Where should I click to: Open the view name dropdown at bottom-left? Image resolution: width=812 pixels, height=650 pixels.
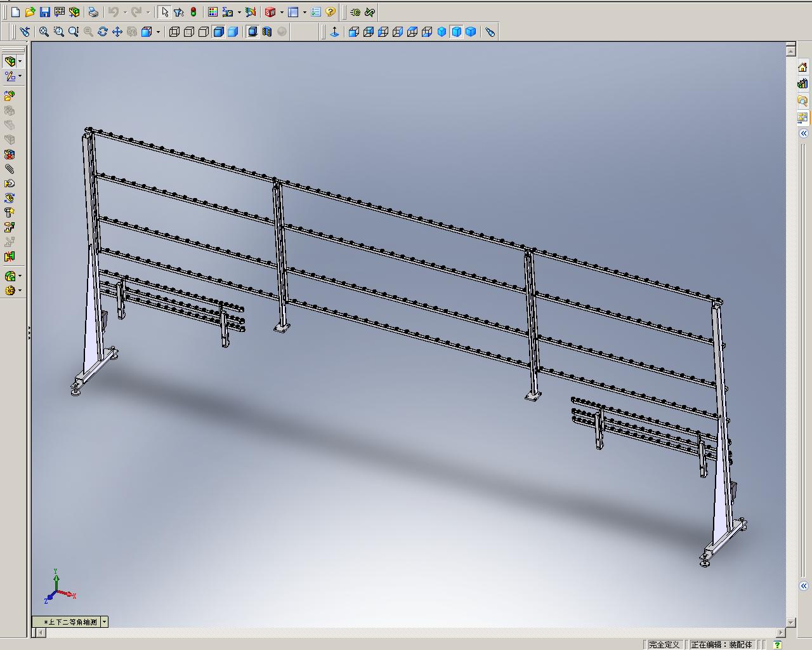coord(104,622)
